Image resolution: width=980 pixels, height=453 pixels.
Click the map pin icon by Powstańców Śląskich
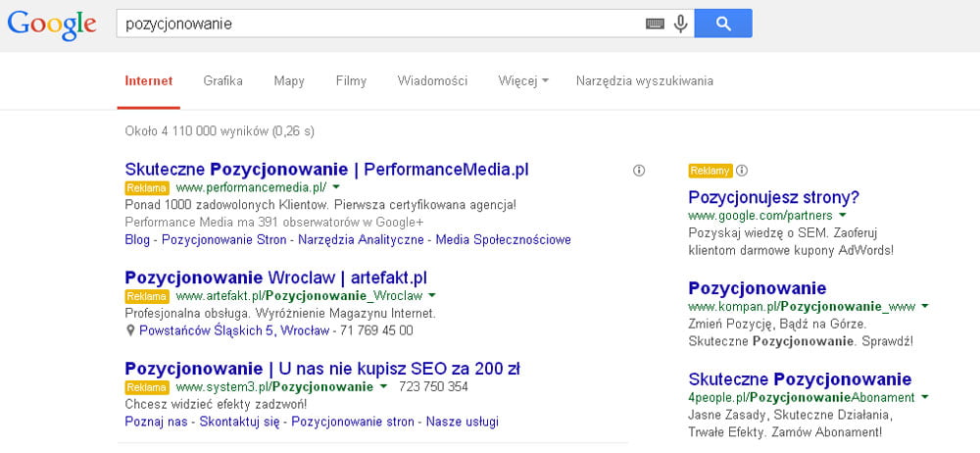[x=130, y=330]
